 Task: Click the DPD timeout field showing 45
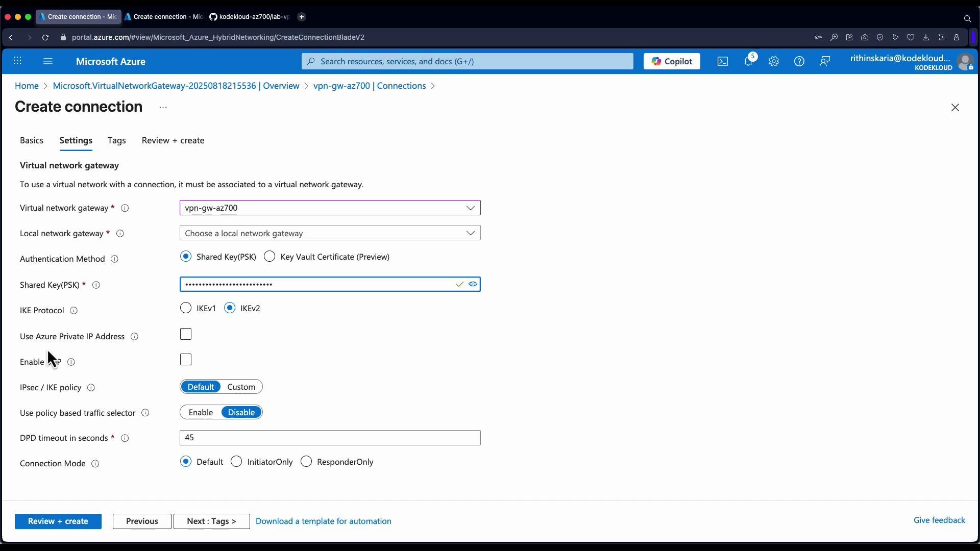[330, 438]
